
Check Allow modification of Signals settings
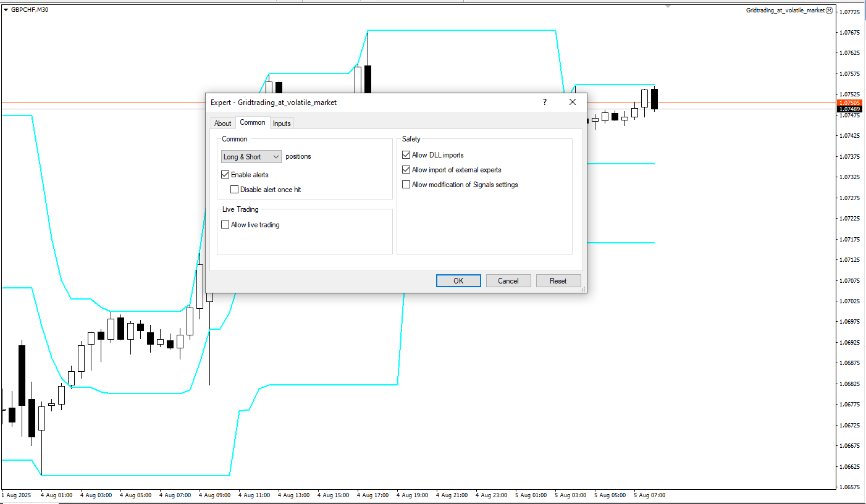click(x=406, y=185)
